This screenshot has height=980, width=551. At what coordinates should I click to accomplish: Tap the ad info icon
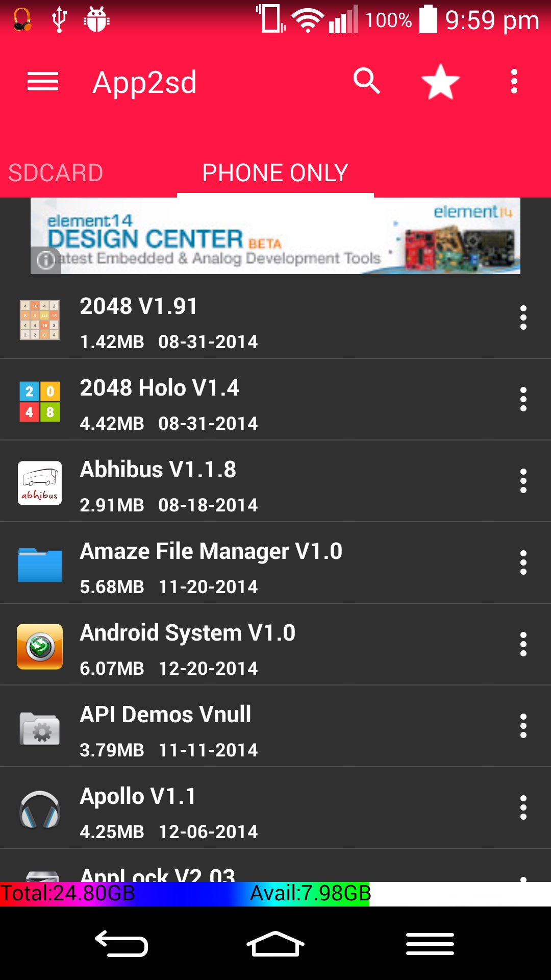(x=45, y=260)
